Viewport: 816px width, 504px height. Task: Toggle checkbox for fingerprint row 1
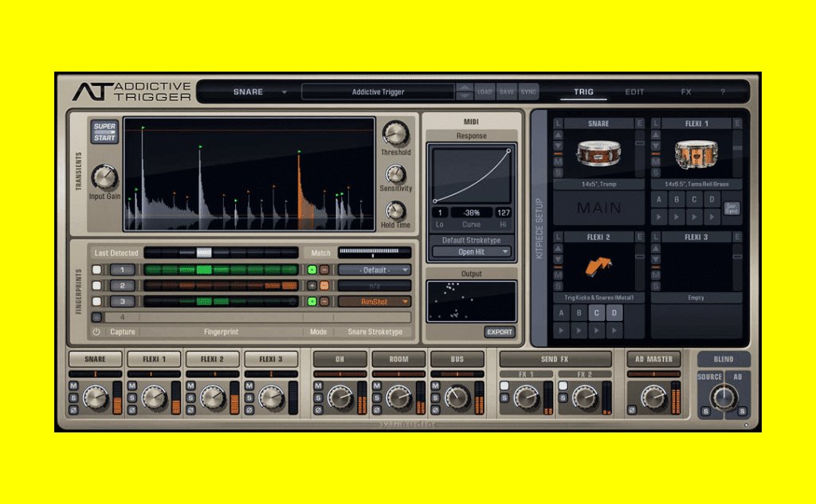(96, 270)
